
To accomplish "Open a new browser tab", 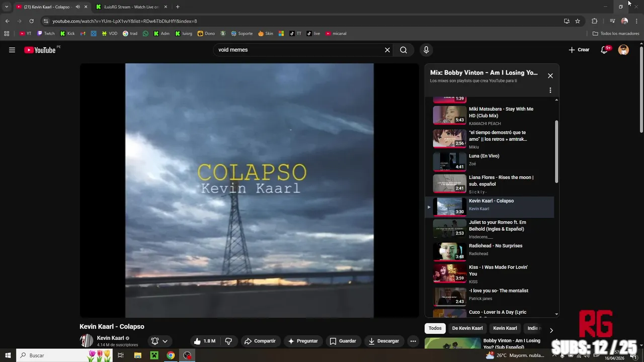I will point(178,7).
